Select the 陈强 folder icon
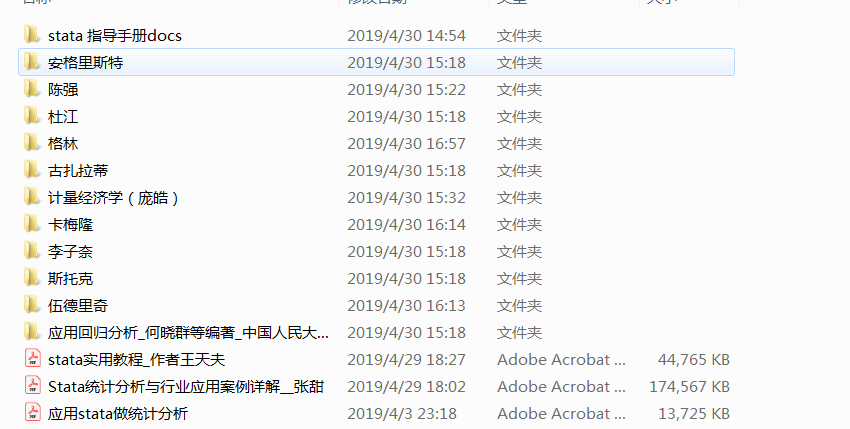This screenshot has width=850, height=429. 32,89
